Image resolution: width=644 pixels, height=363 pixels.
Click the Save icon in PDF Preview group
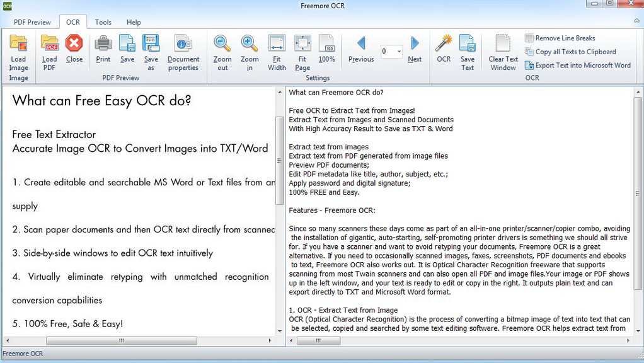coord(127,43)
